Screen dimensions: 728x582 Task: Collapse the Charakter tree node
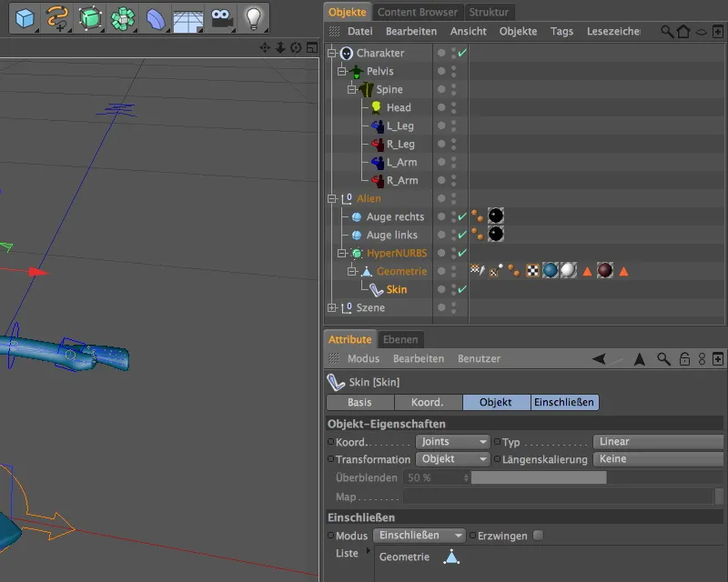click(x=332, y=53)
